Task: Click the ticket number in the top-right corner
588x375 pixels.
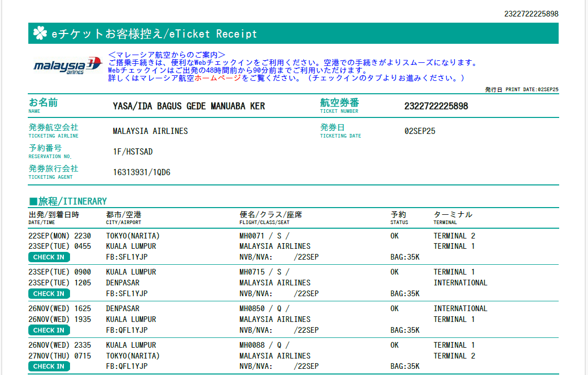Action: coord(531,14)
